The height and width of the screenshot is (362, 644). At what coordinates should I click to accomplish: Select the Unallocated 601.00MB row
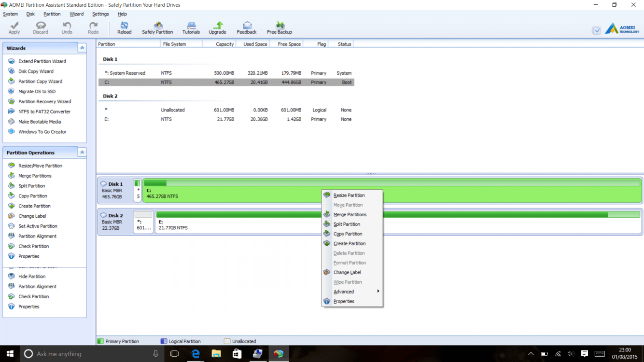(226, 110)
